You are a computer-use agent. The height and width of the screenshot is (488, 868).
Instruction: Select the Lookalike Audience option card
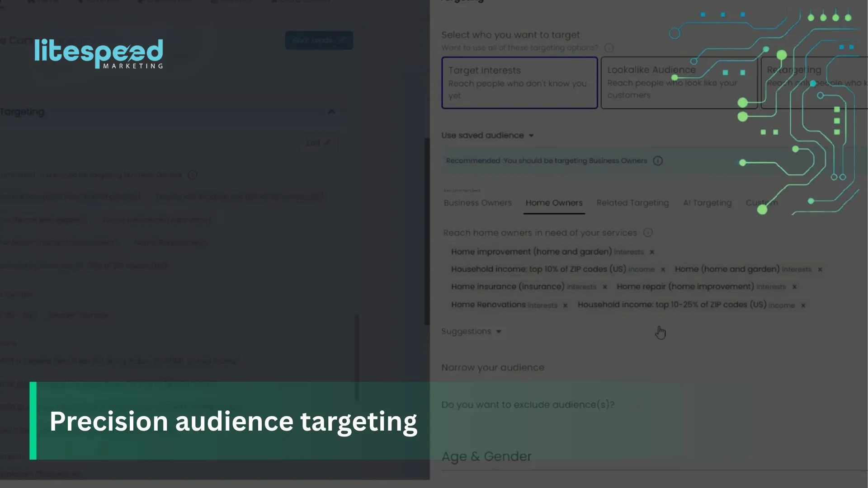tap(678, 83)
